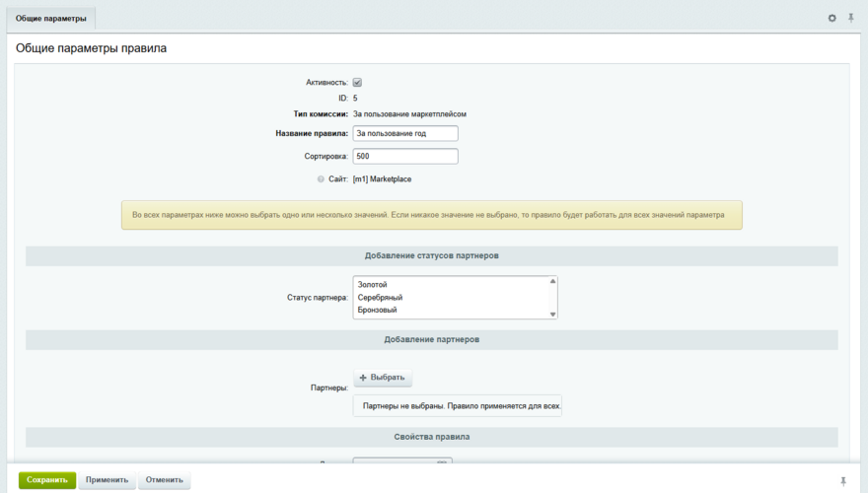Select Бронзовый in the partner status list
This screenshot has width=868, height=493.
coord(380,310)
